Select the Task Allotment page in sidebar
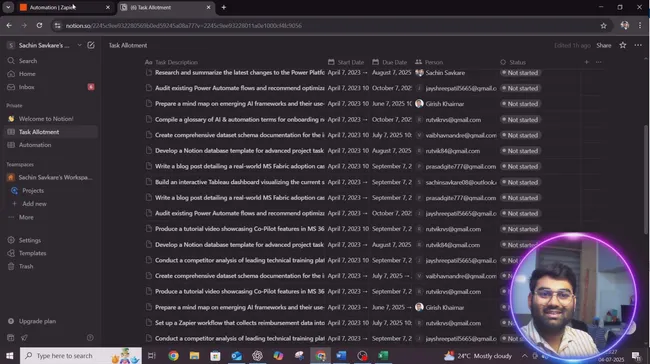 [x=39, y=132]
